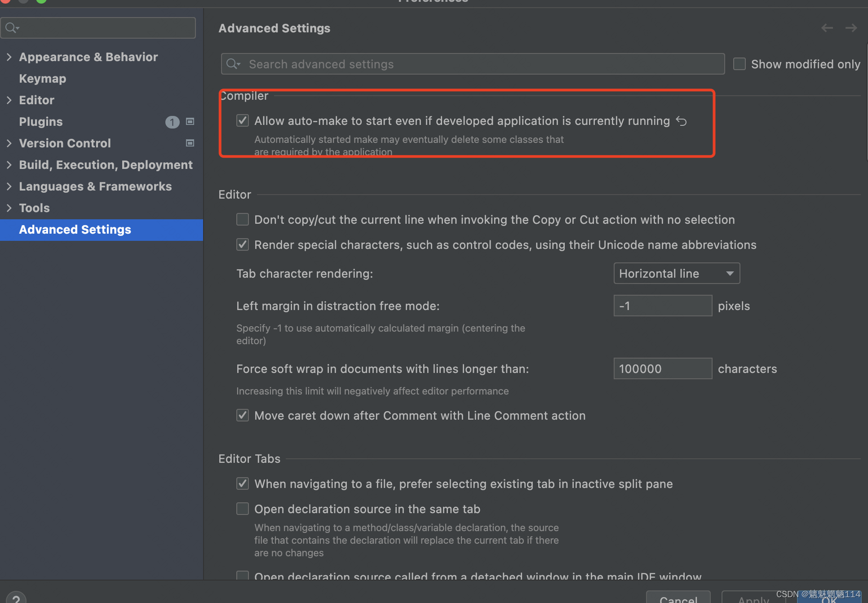Click the settings icon next to Plugins
Screen dimensions: 868x603
pos(190,121)
